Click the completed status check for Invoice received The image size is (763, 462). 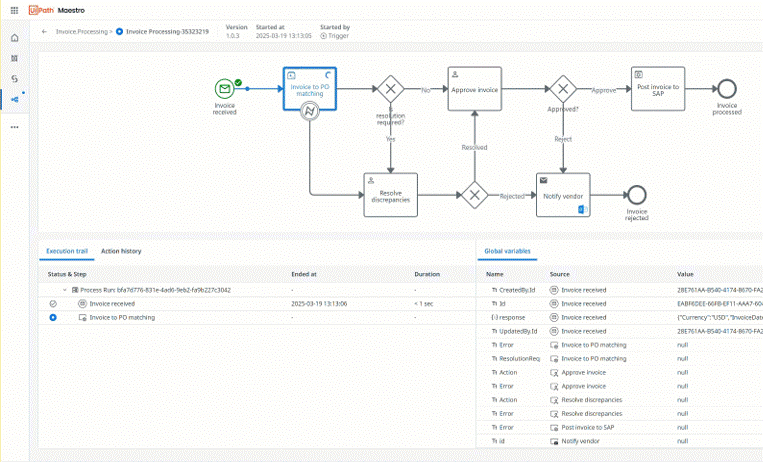pos(53,303)
